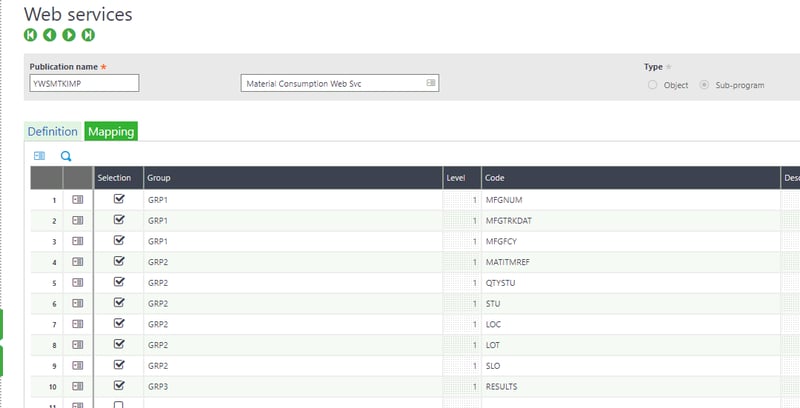Toggle selection checkbox for MATITMREF row
This screenshot has height=408, width=800.
[119, 262]
